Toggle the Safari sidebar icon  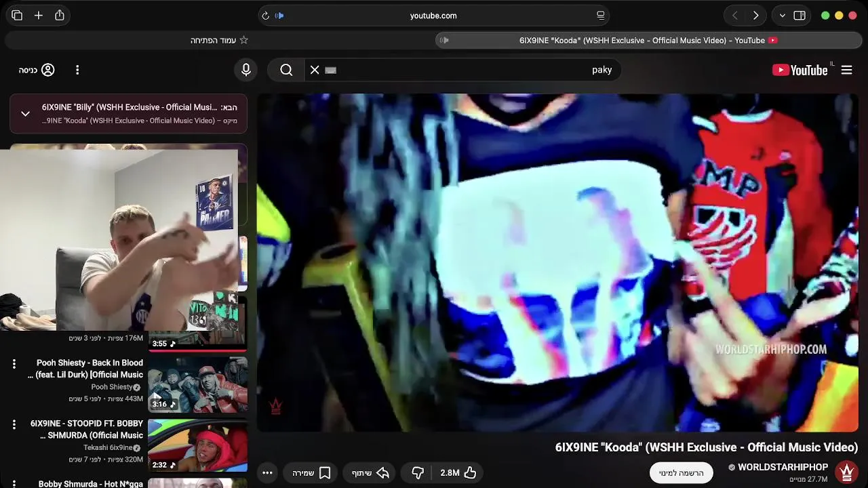click(800, 16)
